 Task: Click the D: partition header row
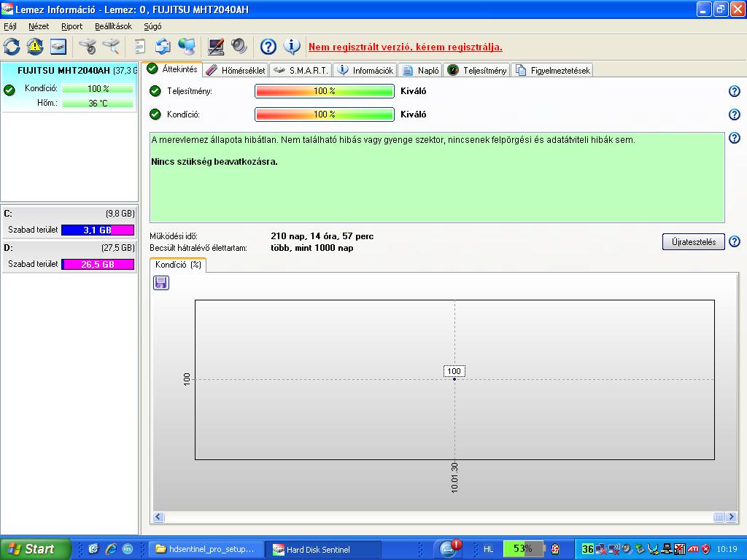[69, 248]
